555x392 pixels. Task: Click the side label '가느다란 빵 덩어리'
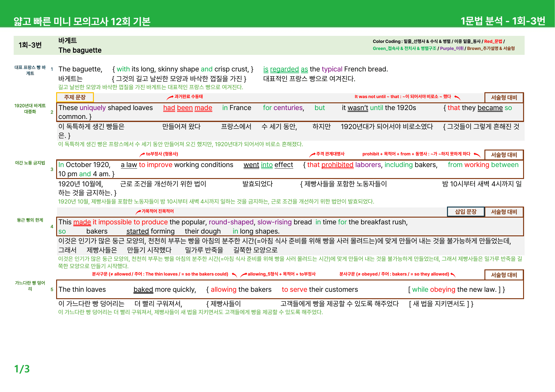point(30,286)
